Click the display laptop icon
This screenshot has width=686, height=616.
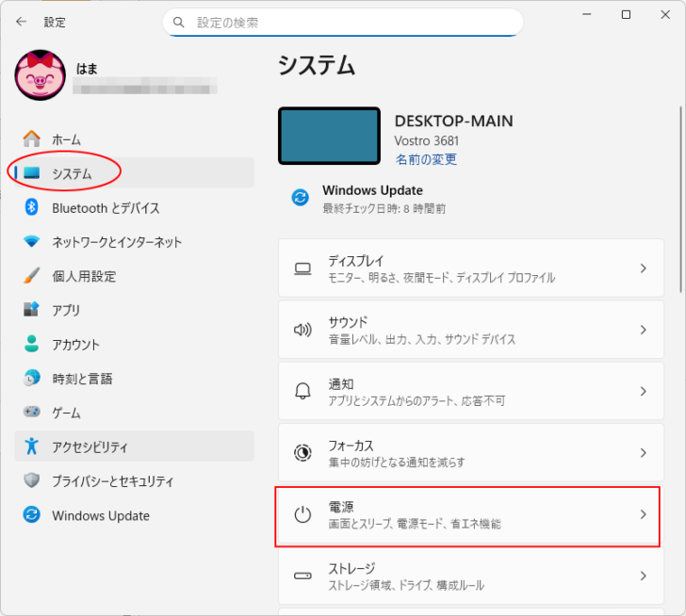click(x=302, y=268)
